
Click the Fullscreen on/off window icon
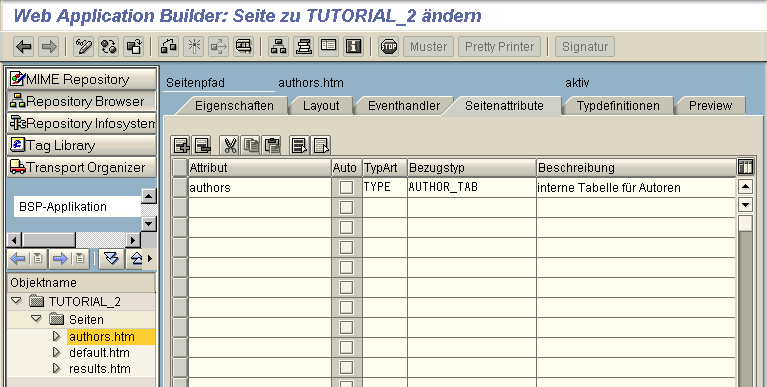coord(329,47)
